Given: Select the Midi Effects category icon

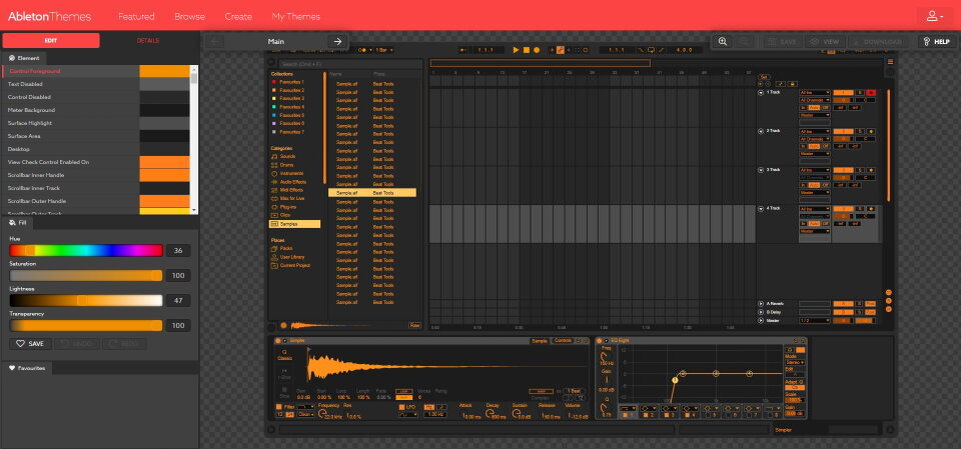Looking at the screenshot, I should (x=275, y=191).
